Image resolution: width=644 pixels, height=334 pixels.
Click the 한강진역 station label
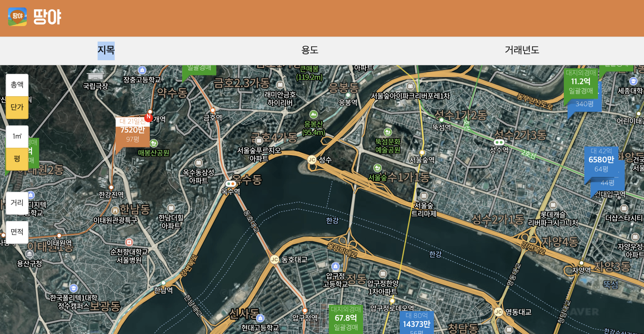(111, 195)
